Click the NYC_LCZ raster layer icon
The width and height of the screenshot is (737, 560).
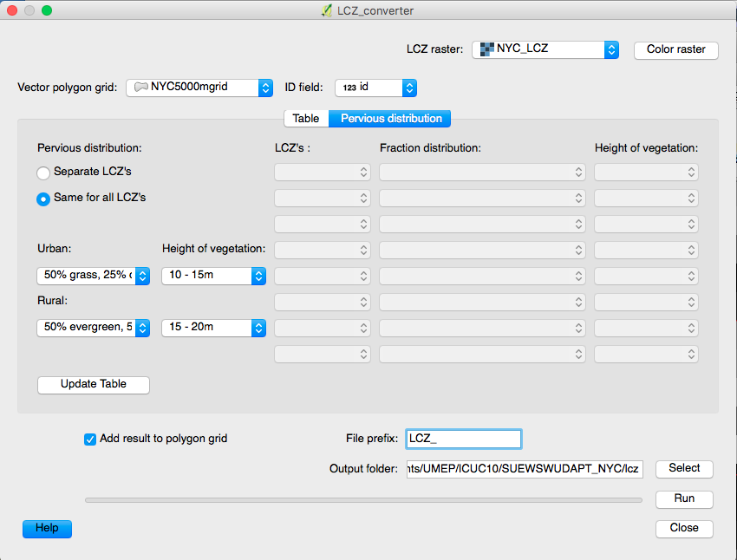pyautogui.click(x=487, y=49)
